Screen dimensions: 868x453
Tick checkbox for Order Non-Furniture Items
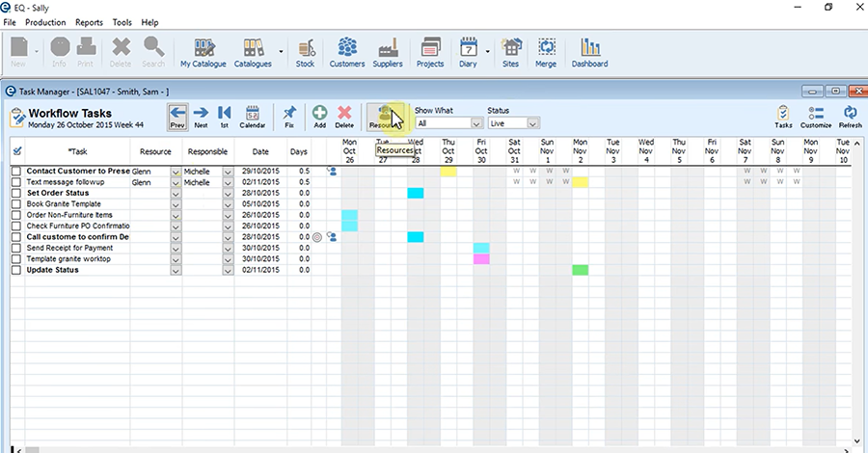(x=16, y=215)
